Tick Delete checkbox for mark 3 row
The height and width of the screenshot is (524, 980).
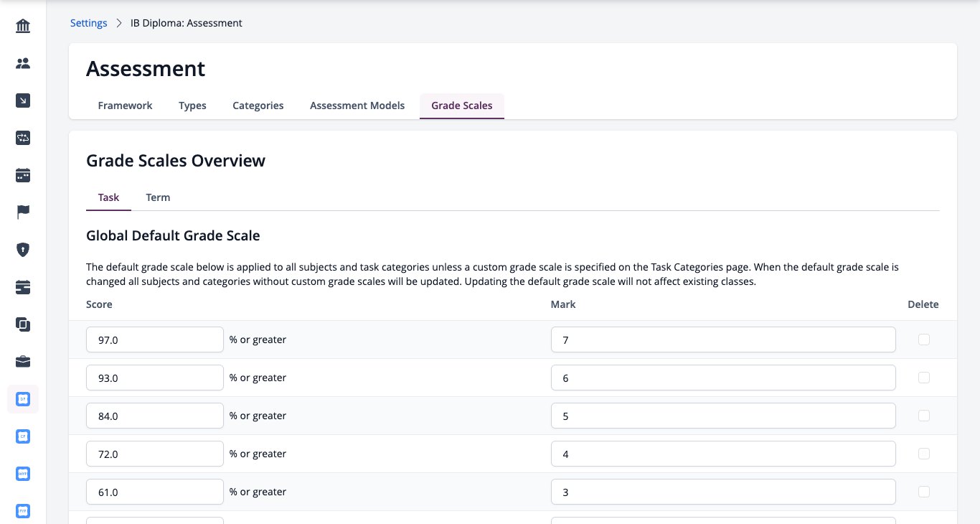pyautogui.click(x=924, y=492)
